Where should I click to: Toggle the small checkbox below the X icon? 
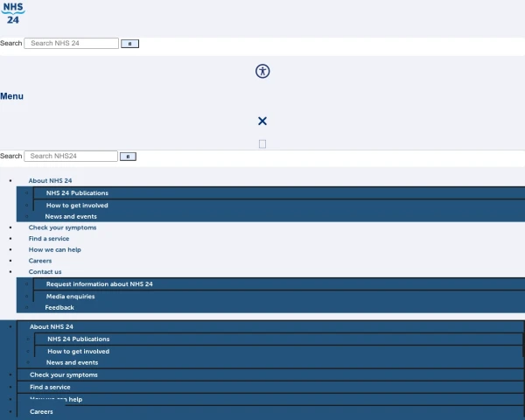[x=262, y=144]
